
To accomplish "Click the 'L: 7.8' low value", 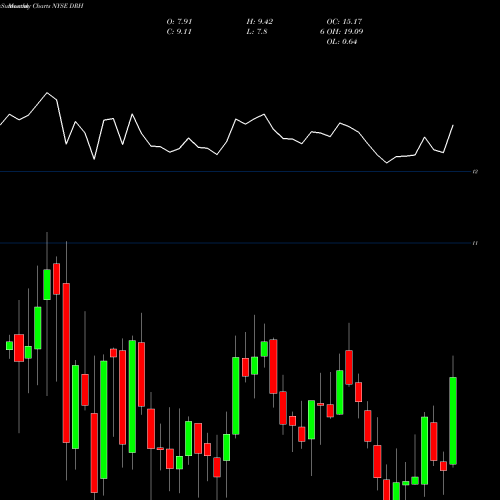I will (257, 32).
